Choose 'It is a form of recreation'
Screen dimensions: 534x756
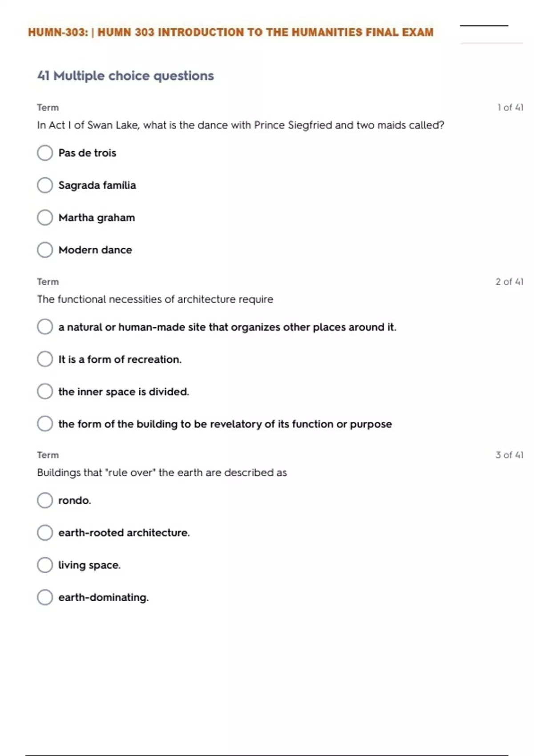tap(45, 359)
